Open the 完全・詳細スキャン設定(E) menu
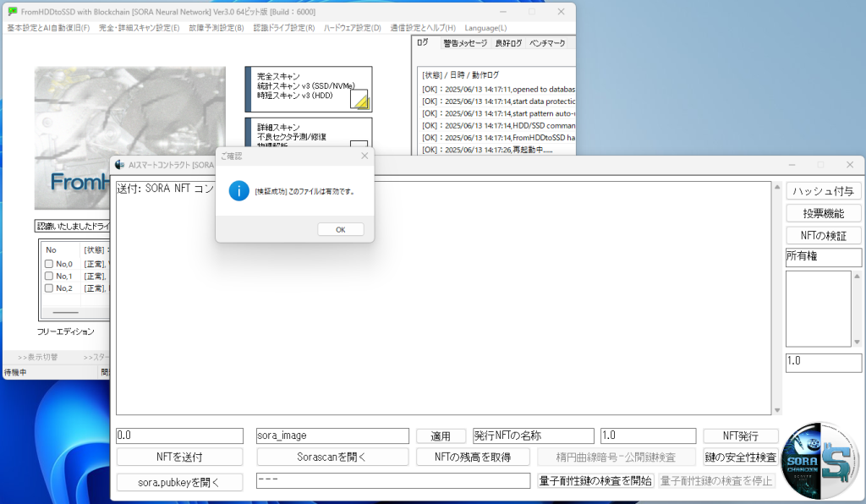Image resolution: width=866 pixels, height=504 pixels. [140, 28]
